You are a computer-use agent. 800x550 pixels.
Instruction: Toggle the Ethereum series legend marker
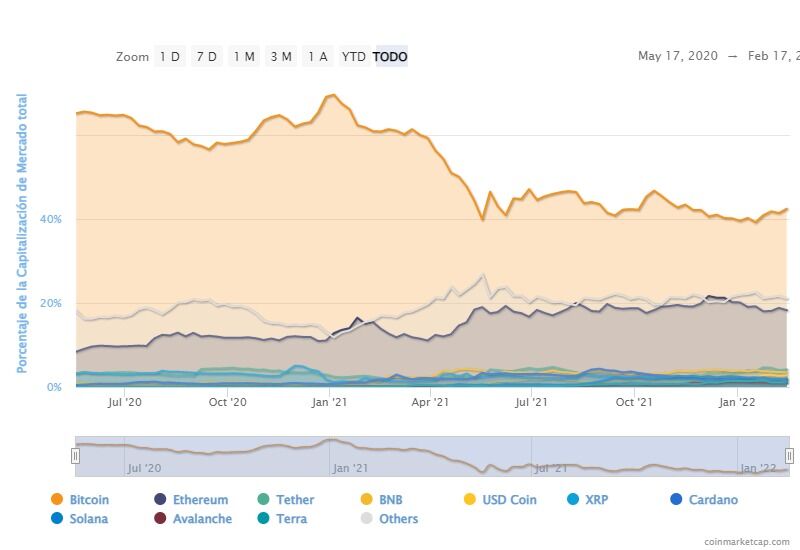pos(160,499)
